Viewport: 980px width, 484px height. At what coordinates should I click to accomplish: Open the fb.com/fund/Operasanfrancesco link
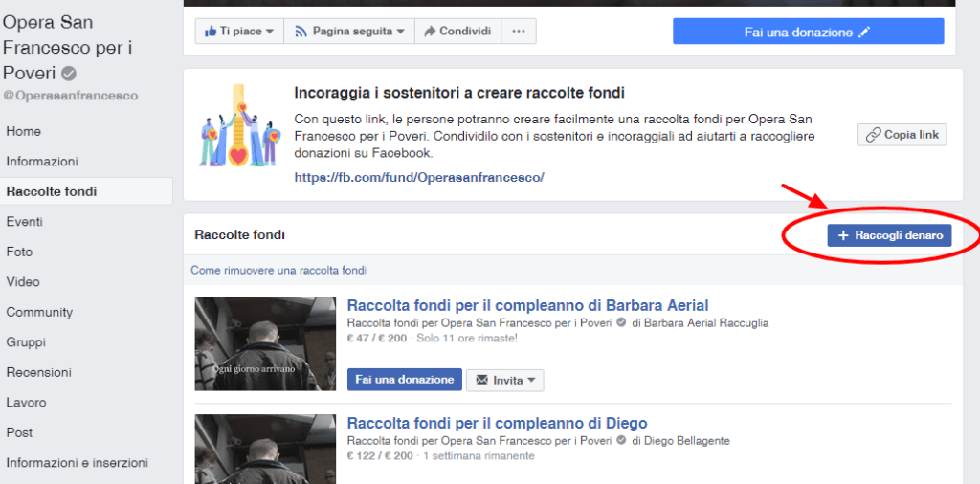(x=419, y=177)
